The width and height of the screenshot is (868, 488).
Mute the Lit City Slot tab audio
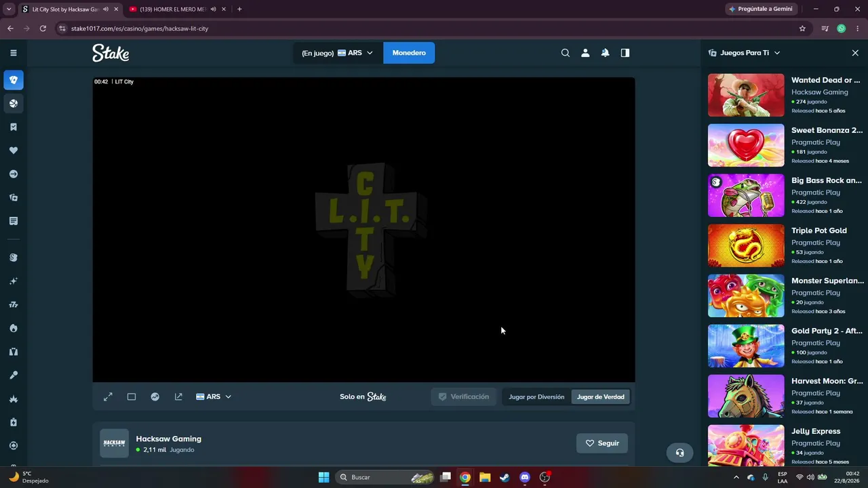coord(106,9)
